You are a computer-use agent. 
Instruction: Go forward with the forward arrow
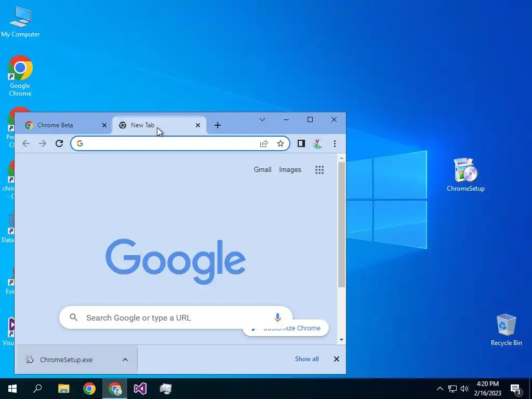[x=43, y=143]
